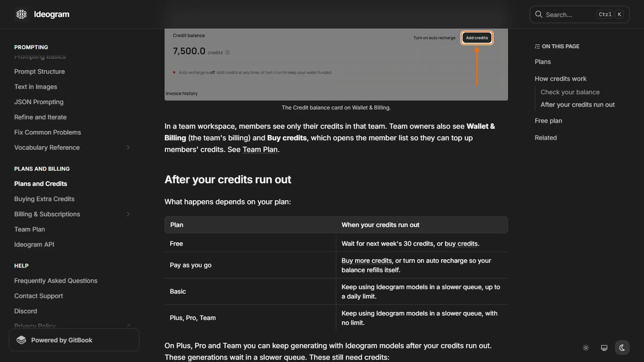Click the 'After your credits run out' heading
Screen dimensions: 644x362
(x=227, y=179)
